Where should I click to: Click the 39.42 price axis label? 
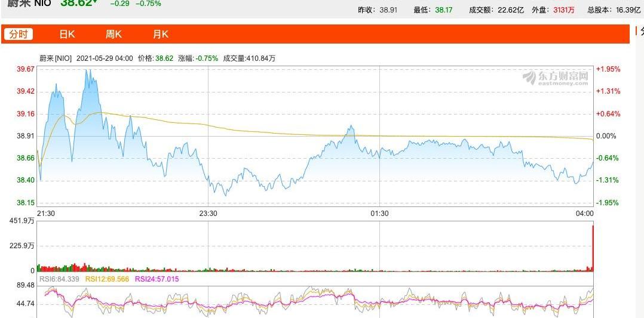point(26,91)
